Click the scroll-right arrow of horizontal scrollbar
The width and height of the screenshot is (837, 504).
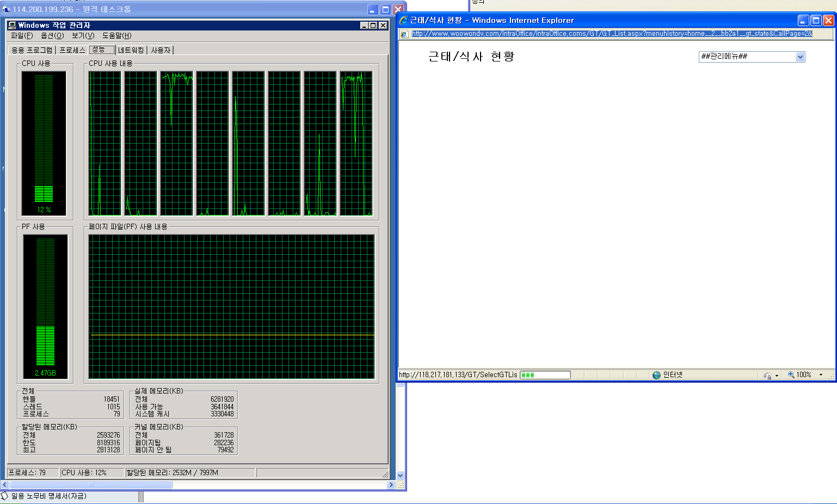[x=390, y=484]
